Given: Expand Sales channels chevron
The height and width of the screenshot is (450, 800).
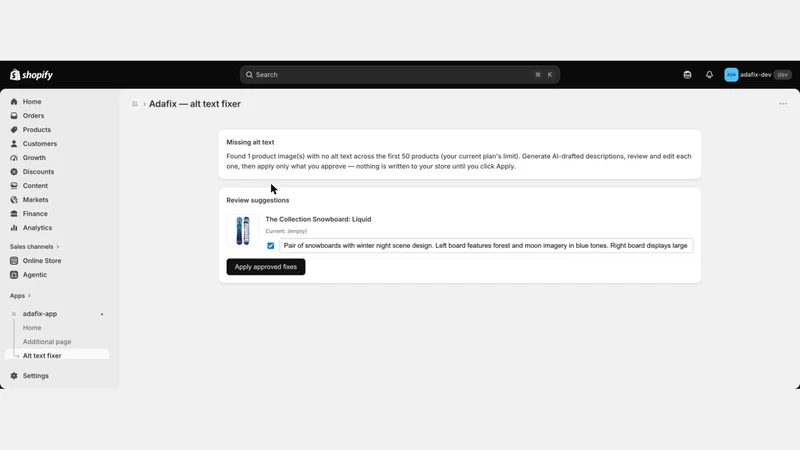Looking at the screenshot, I should pos(58,247).
